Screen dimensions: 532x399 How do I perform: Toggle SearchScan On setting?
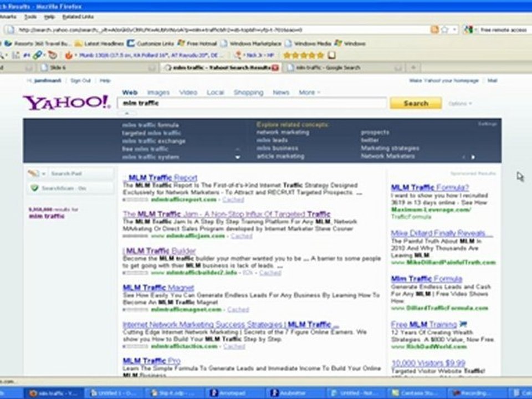coord(70,188)
